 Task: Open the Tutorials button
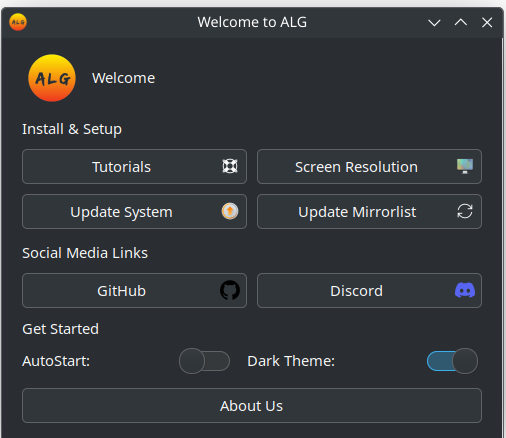pos(134,166)
